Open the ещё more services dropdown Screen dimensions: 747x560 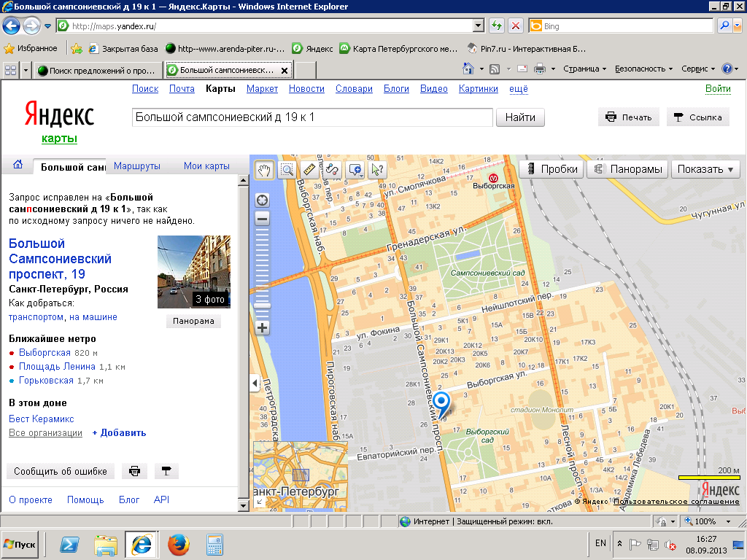tap(519, 88)
